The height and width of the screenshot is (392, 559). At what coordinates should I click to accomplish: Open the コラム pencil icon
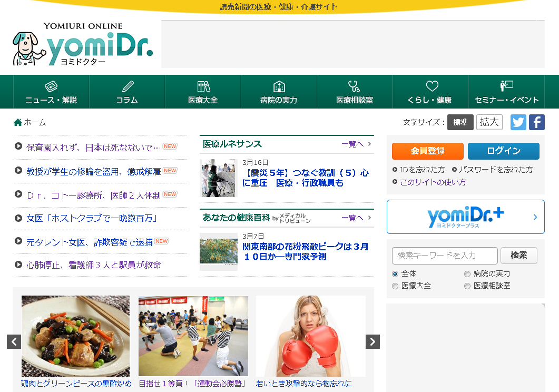pos(128,86)
